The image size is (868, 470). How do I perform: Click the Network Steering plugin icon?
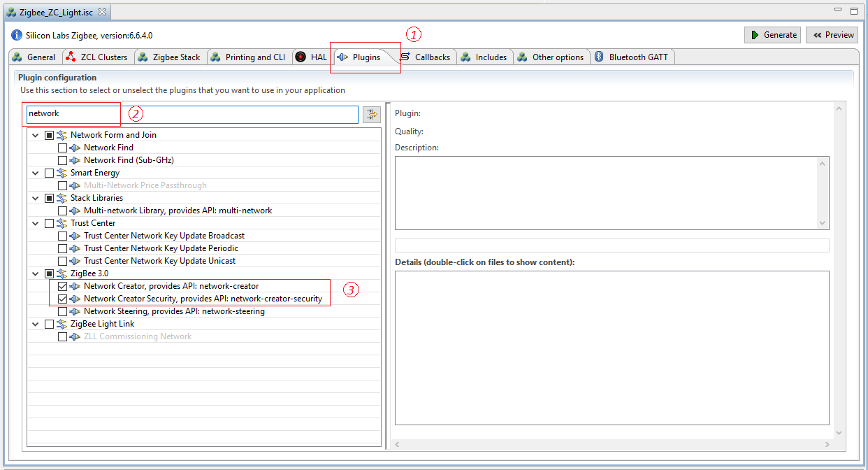tap(75, 311)
